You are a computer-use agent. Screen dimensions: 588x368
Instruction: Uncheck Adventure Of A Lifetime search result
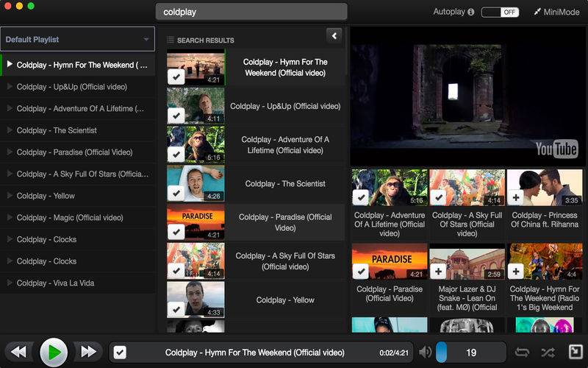(176, 154)
